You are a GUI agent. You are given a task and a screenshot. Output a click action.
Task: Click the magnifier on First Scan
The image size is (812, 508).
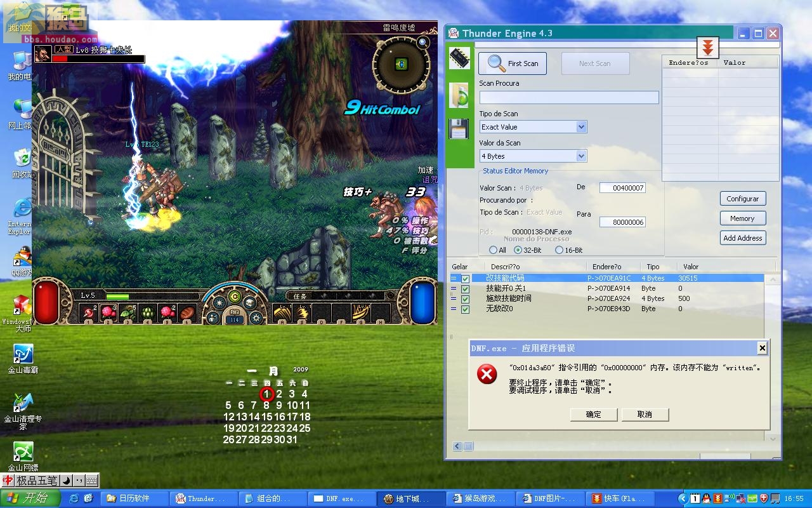[496, 63]
